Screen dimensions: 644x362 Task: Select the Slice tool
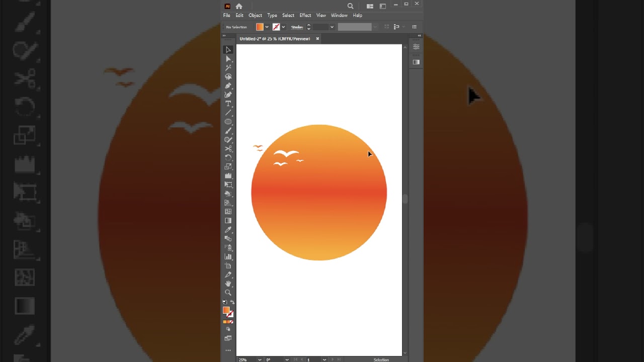point(228,275)
